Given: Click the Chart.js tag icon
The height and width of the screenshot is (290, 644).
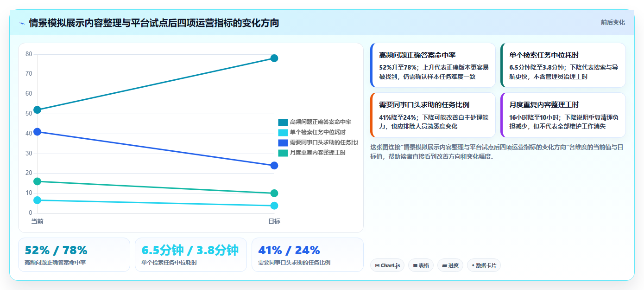Looking at the screenshot, I should [377, 266].
